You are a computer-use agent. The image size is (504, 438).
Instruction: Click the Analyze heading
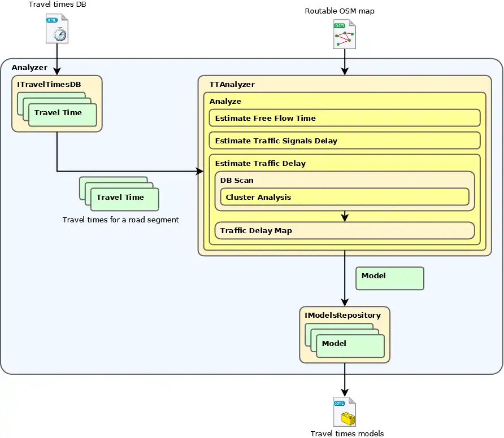click(x=225, y=102)
